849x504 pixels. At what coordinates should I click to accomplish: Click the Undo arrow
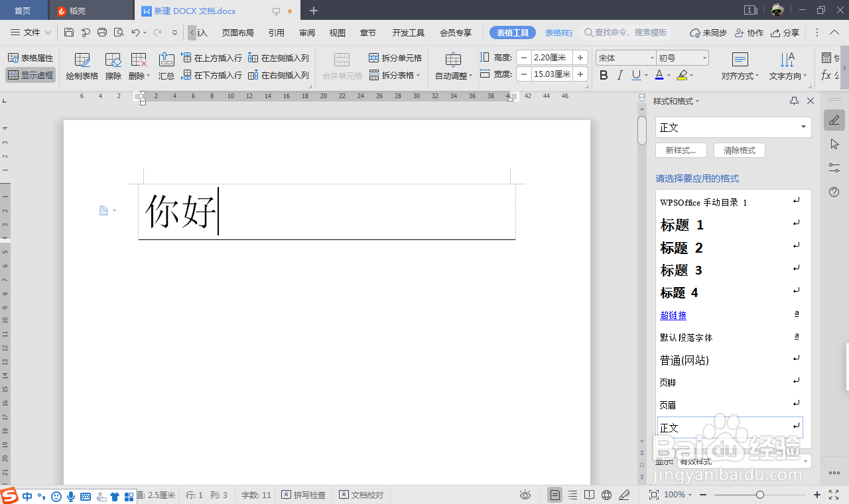[x=135, y=32]
